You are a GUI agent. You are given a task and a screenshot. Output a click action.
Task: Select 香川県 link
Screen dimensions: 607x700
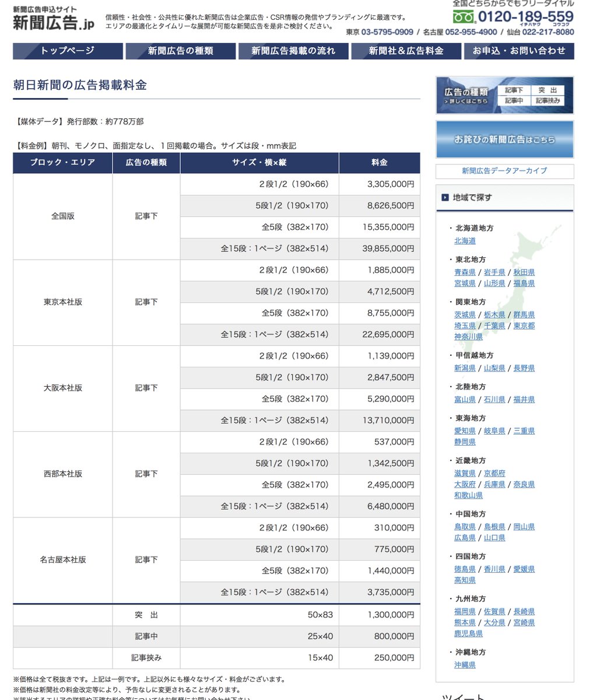(495, 570)
